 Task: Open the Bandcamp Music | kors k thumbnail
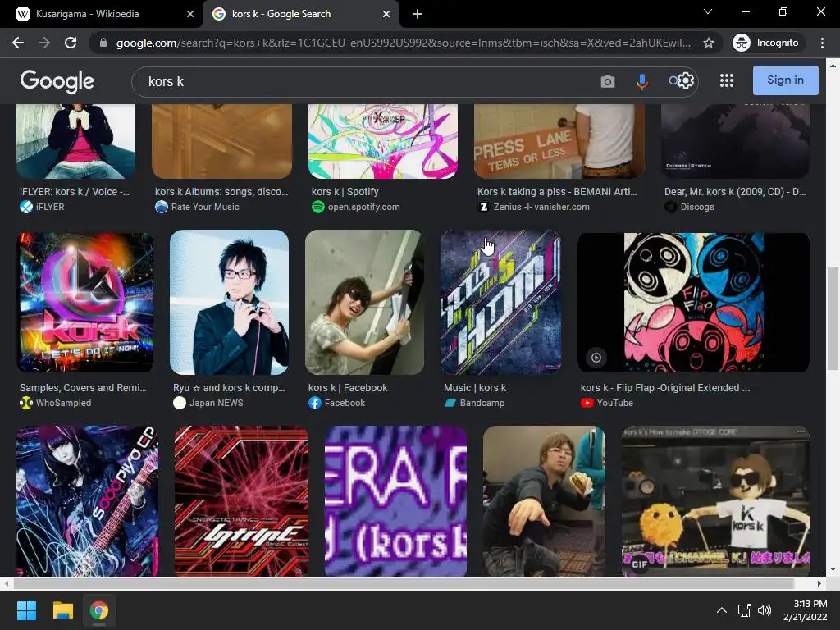coord(500,302)
